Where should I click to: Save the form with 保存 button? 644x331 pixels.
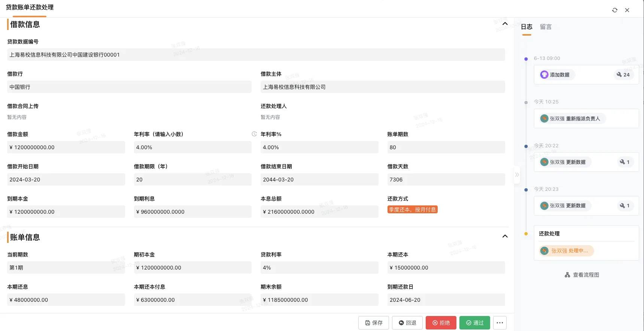[373, 323]
